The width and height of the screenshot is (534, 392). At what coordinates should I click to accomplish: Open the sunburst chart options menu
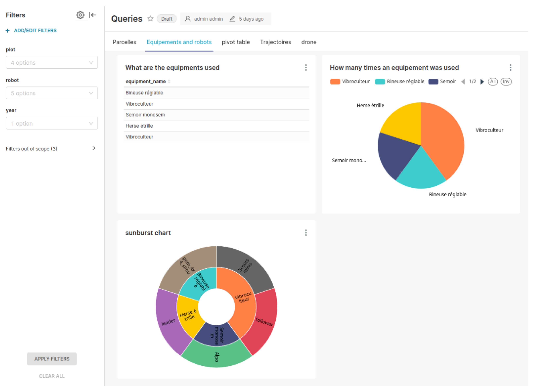[x=306, y=233]
